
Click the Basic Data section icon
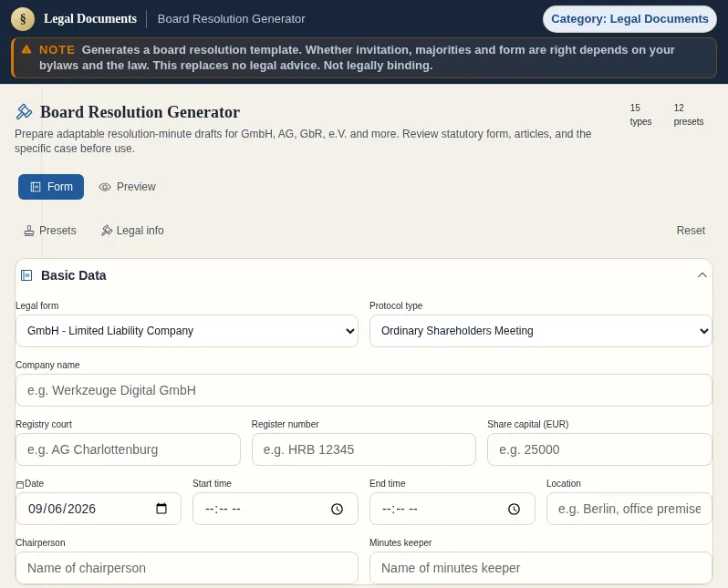point(26,275)
